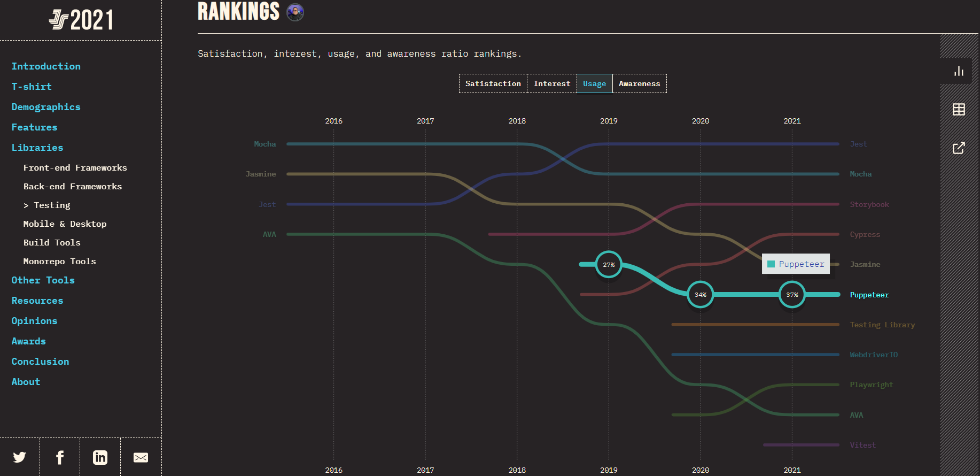Click the Puppeteer tooltip color swatch

point(771,264)
